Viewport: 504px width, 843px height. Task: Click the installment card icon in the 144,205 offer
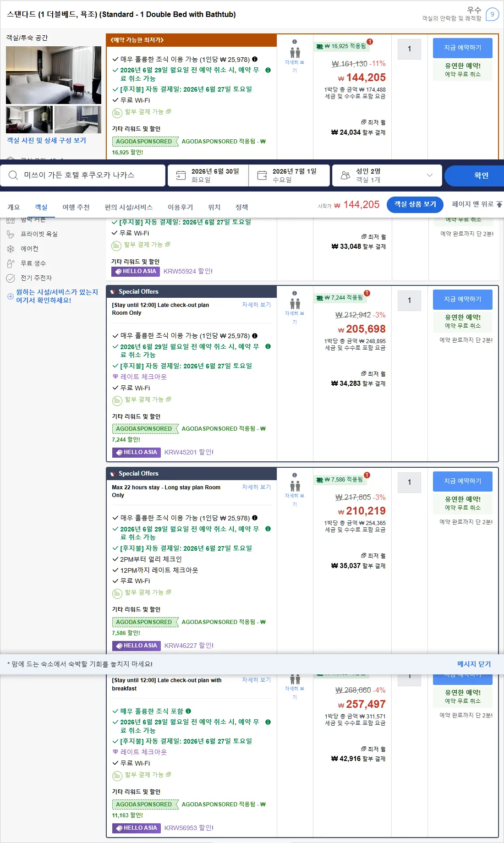click(117, 112)
